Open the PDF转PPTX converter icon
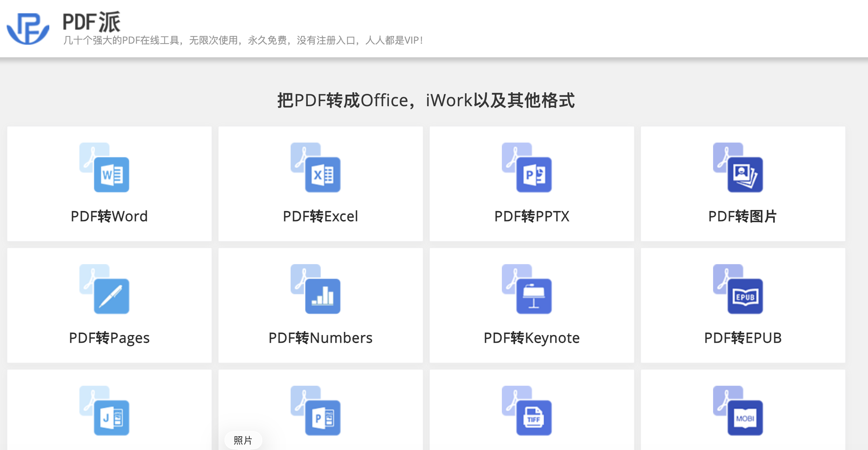The image size is (868, 450). coord(527,167)
